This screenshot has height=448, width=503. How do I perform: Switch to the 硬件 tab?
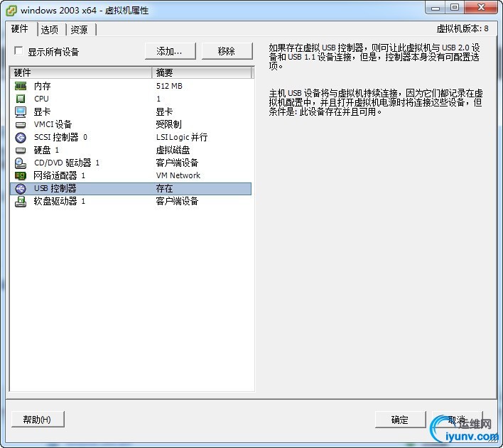click(20, 29)
